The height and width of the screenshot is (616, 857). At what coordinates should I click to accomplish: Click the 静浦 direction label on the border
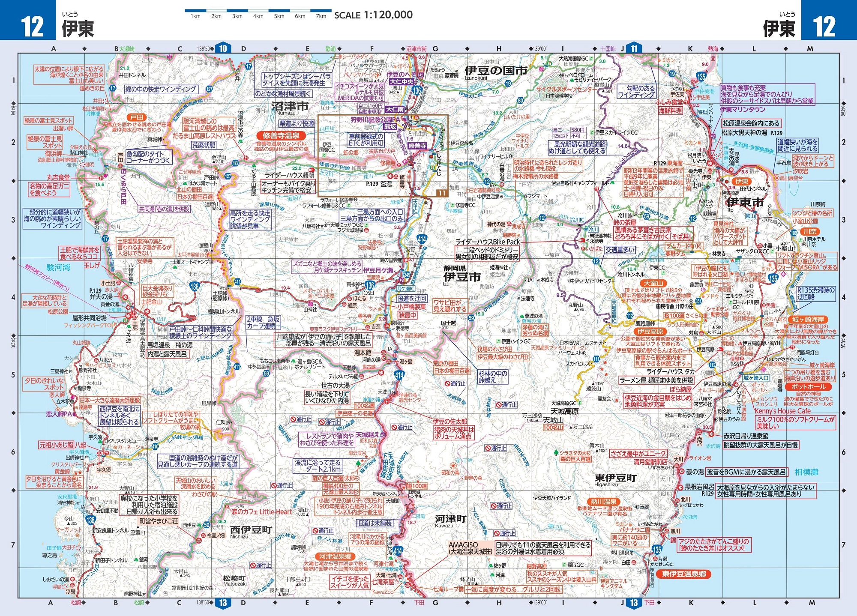[x=330, y=49]
